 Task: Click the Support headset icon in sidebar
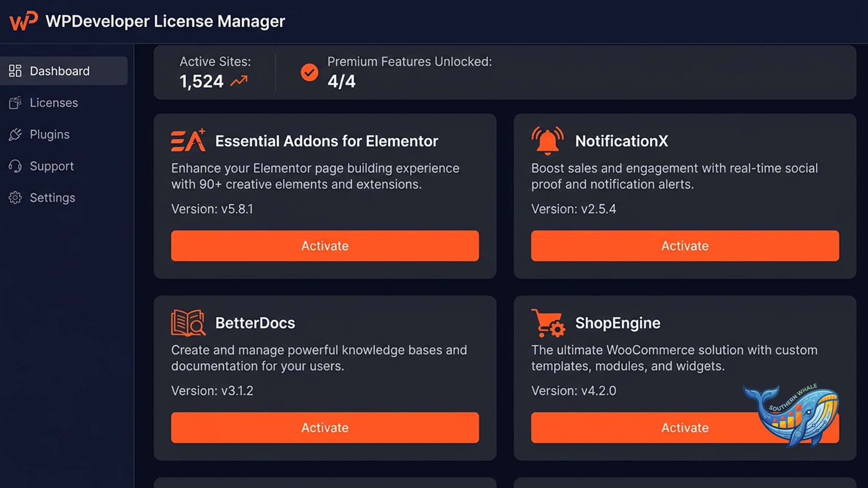click(x=15, y=166)
